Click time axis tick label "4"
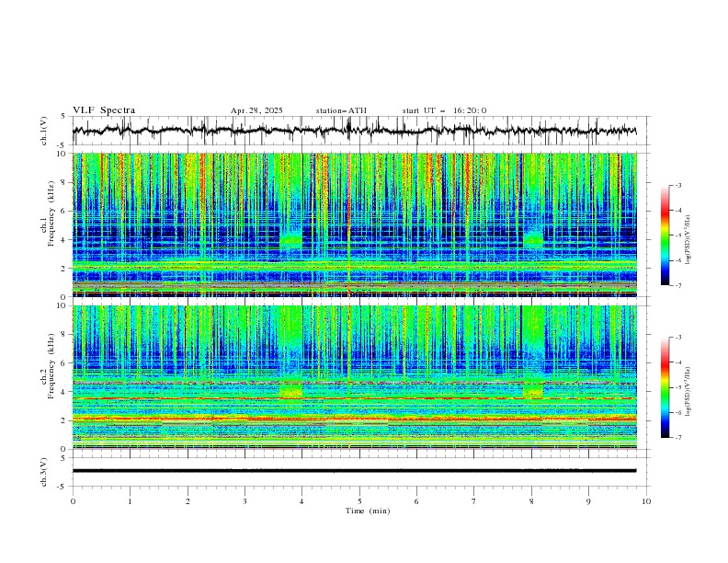The height and width of the screenshot is (563, 728). click(301, 501)
